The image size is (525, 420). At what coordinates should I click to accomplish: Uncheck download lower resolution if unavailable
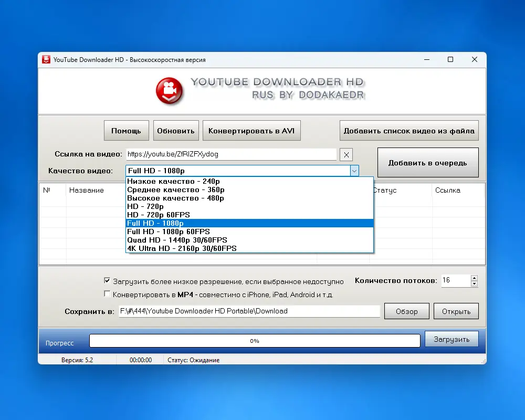click(107, 280)
